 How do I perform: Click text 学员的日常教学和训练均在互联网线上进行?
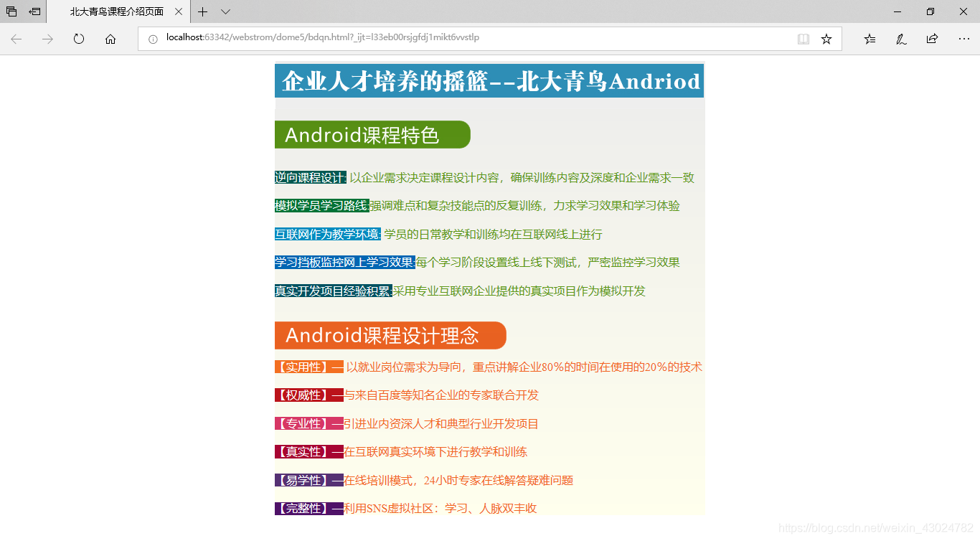click(x=493, y=235)
